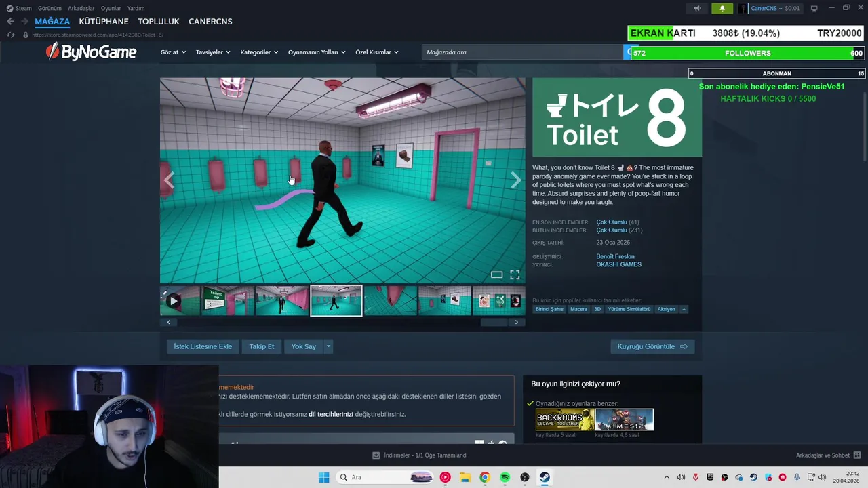Expand the Kategoriler dropdown
This screenshot has height=488, width=868.
click(x=259, y=52)
